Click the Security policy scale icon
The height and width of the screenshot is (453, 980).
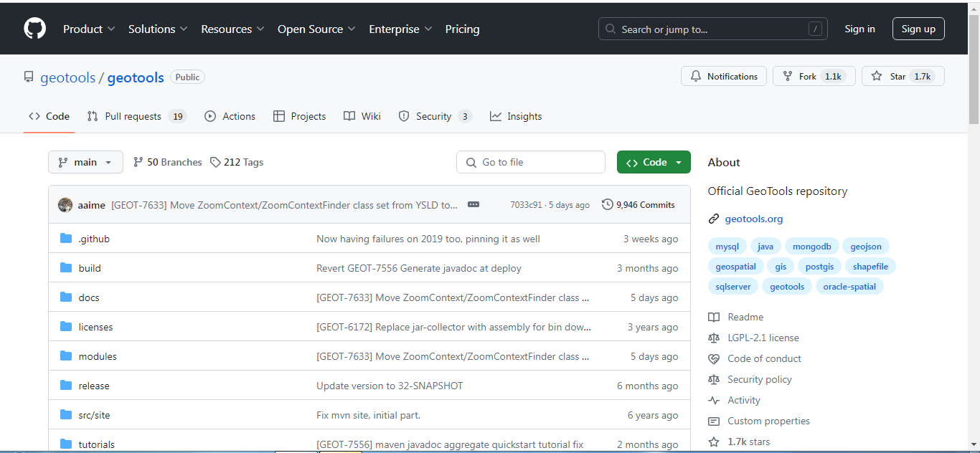(x=714, y=380)
